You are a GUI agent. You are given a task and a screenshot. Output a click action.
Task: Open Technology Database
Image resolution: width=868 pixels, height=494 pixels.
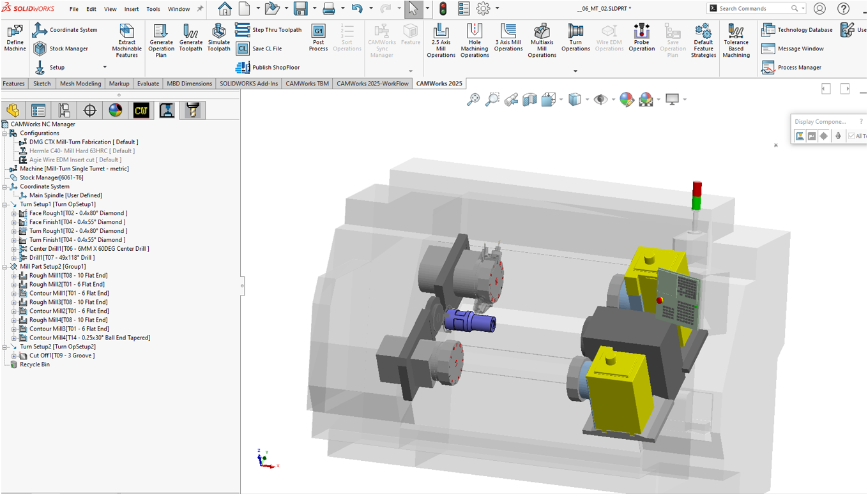[797, 30]
